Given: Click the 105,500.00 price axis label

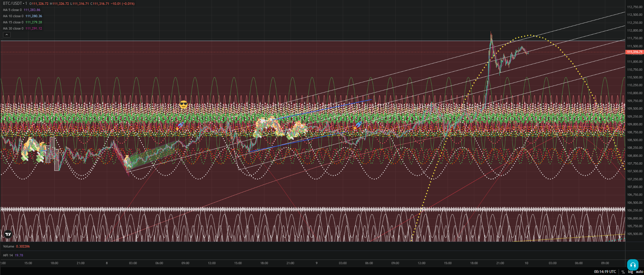Looking at the screenshot, I should [x=635, y=234].
